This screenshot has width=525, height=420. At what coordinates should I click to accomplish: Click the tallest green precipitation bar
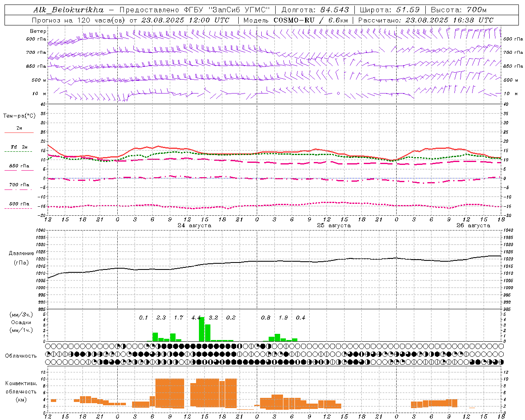[201, 329]
